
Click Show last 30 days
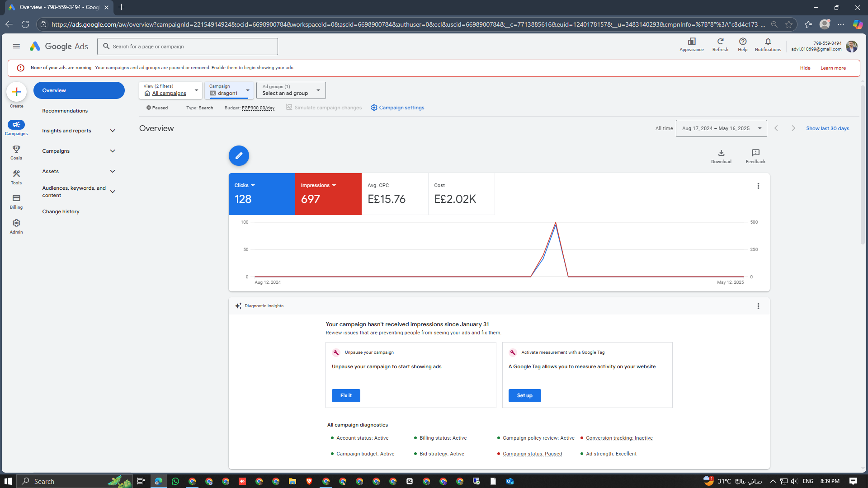[827, 128]
